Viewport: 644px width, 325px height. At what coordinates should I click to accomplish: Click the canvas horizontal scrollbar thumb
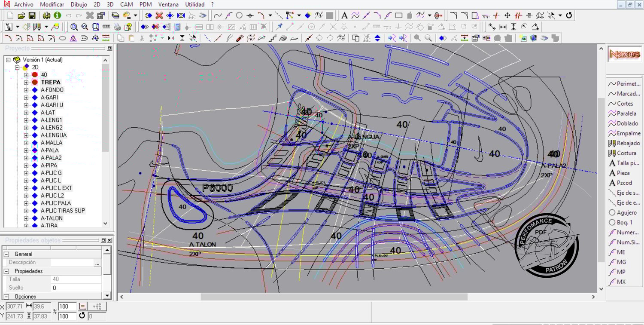[x=334, y=297]
